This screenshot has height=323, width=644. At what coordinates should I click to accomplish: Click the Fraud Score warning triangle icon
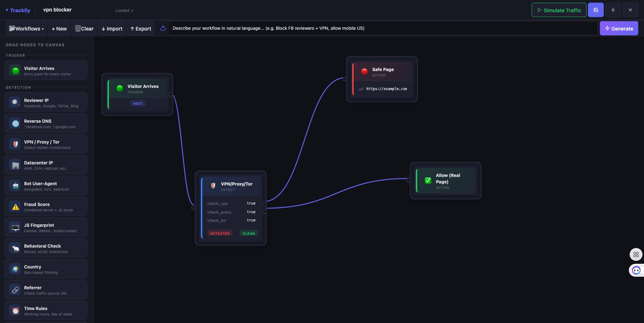[15, 207]
